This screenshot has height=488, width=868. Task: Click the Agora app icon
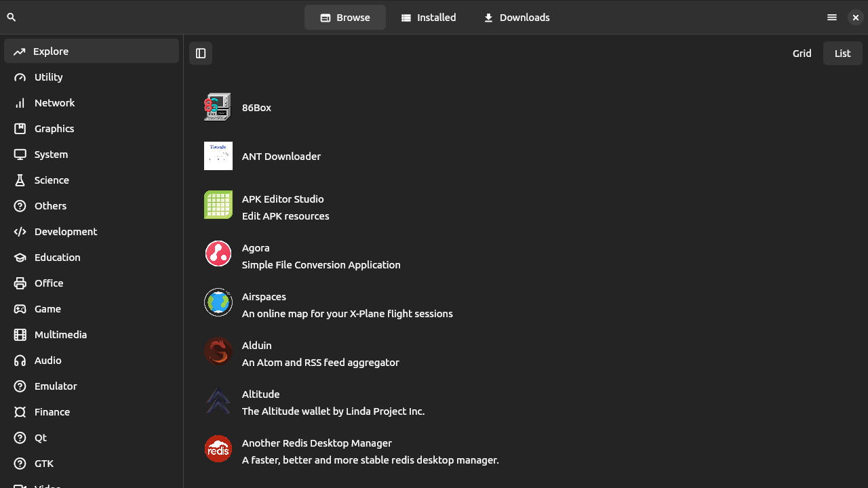click(218, 253)
